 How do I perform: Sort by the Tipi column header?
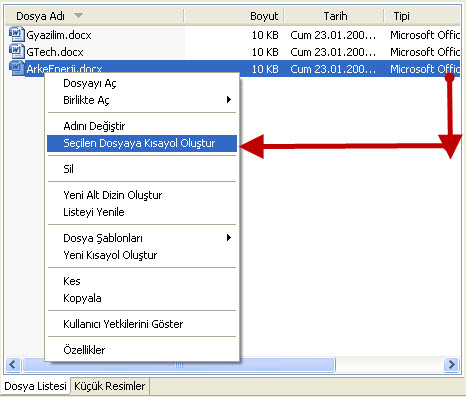click(x=422, y=16)
